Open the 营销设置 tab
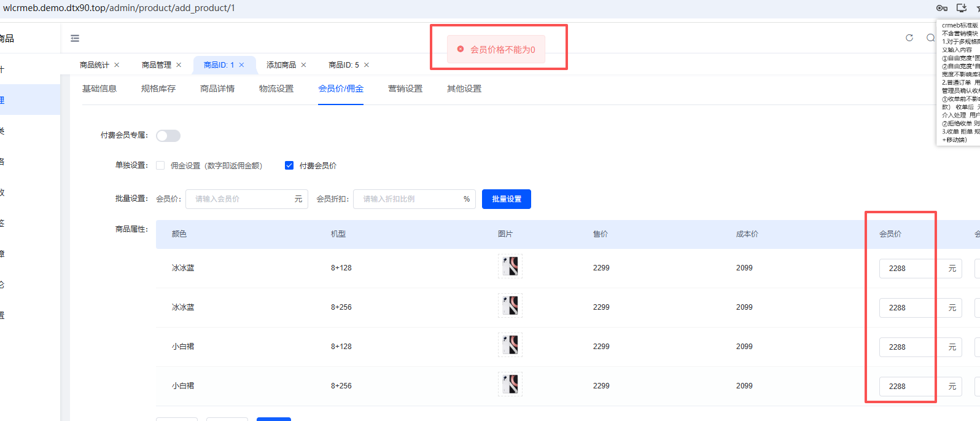980x421 pixels. tap(405, 89)
